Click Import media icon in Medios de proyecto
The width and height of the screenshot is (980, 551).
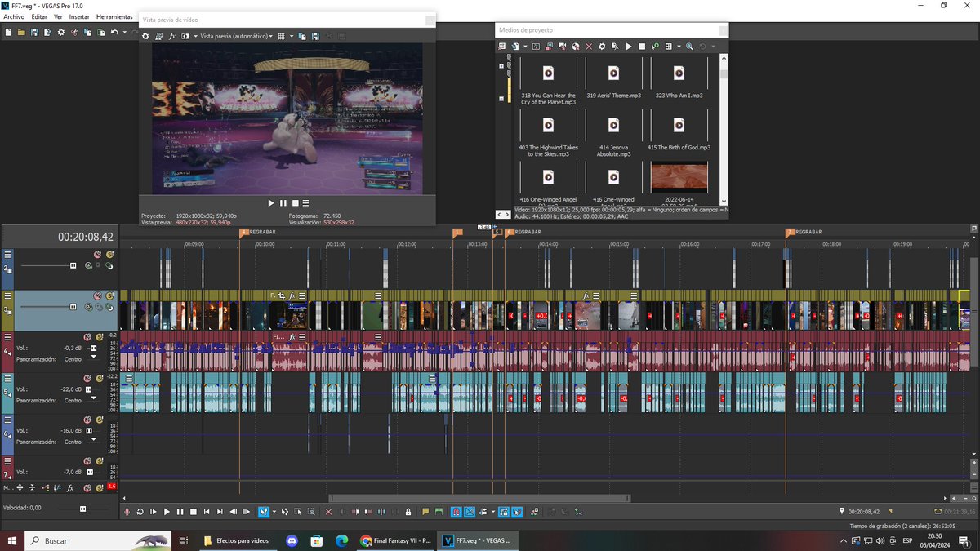(516, 47)
